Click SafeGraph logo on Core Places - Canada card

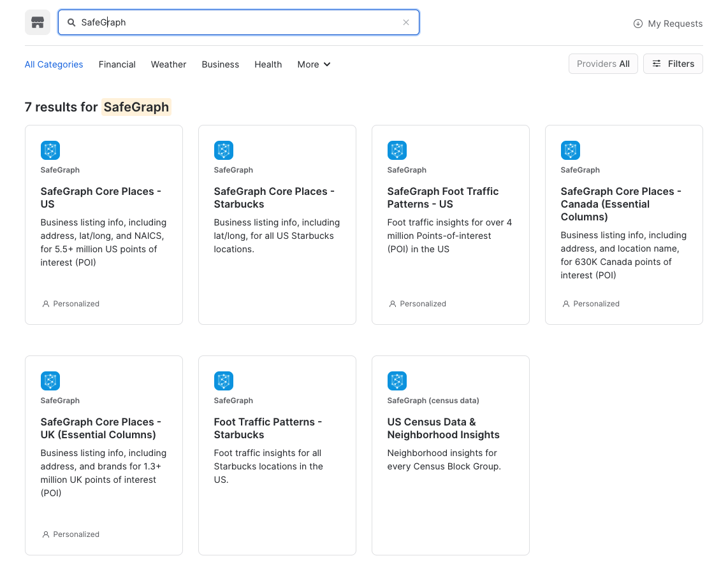[x=571, y=150]
